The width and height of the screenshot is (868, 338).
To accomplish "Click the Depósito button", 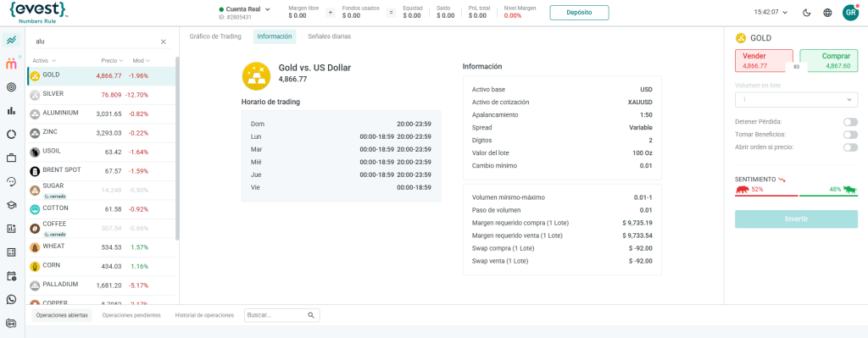I will click(579, 13).
